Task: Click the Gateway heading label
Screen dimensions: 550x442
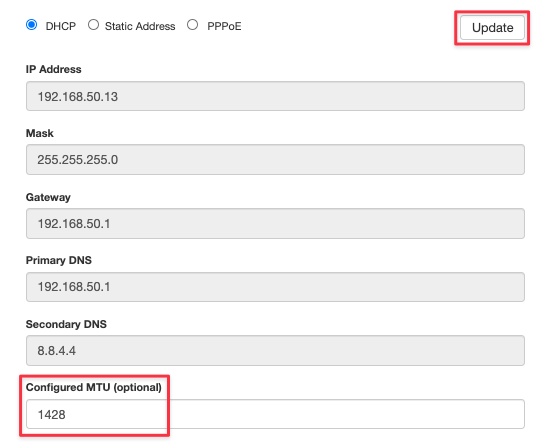Action: pos(48,197)
